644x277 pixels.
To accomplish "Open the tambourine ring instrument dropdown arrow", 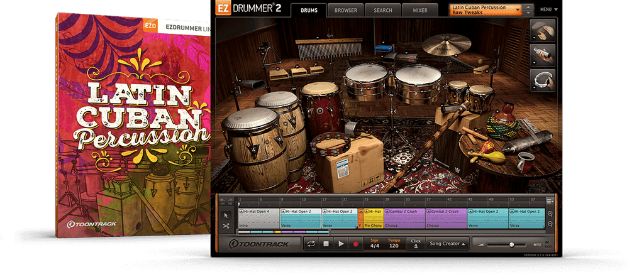I will pos(533,88).
